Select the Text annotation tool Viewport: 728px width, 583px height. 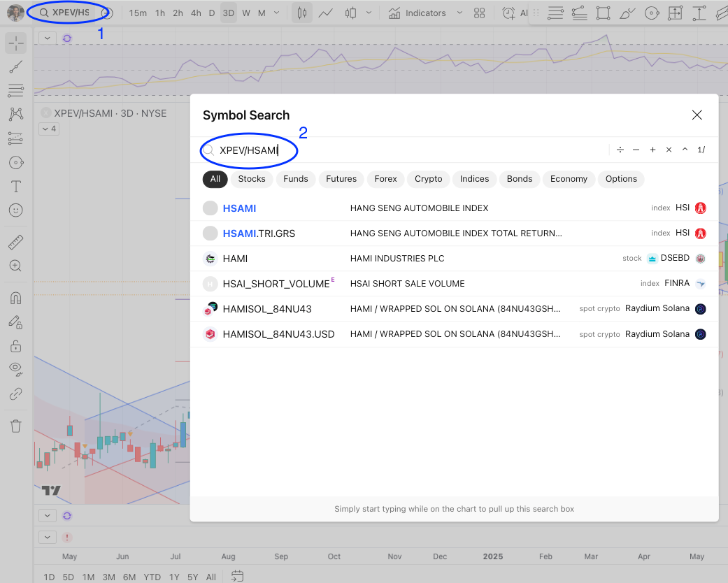(x=16, y=187)
